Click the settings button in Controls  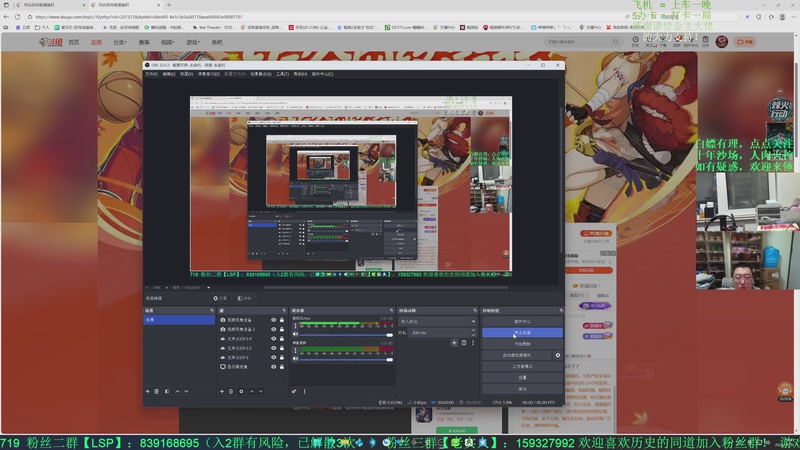[522, 378]
